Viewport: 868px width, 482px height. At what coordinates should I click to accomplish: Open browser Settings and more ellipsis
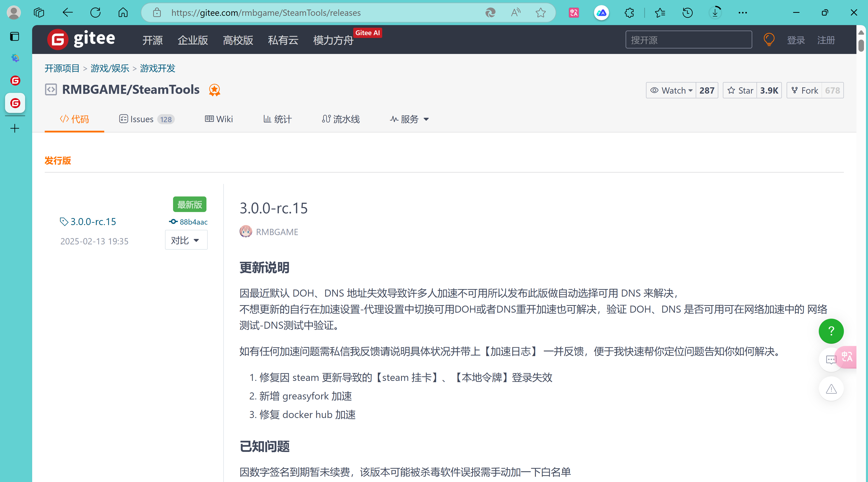743,13
